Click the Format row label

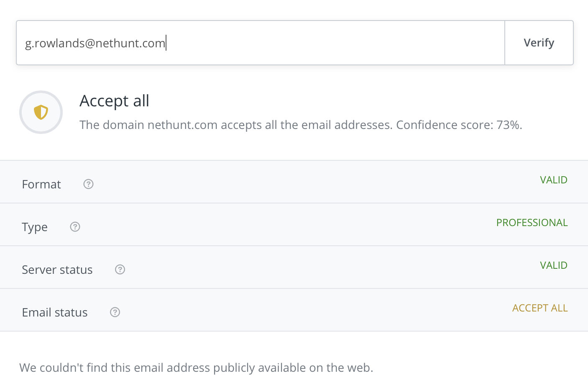[x=41, y=184]
